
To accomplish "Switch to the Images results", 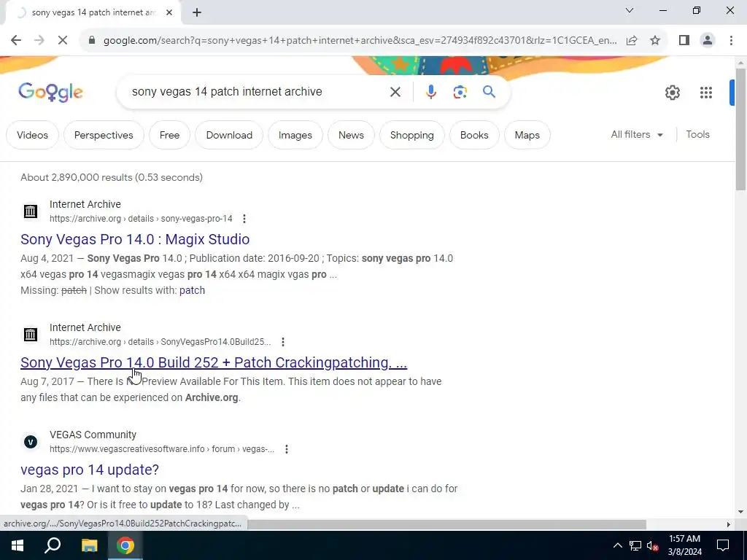I will click(x=295, y=135).
